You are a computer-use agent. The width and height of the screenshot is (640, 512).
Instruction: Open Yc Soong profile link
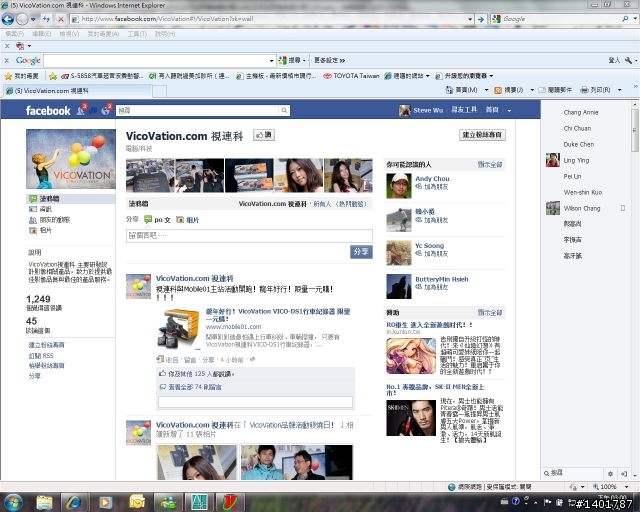pos(429,245)
